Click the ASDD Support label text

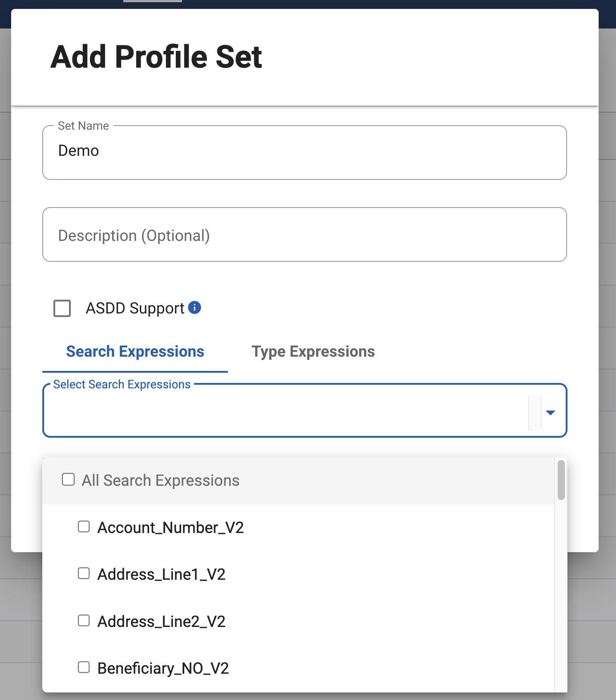tap(135, 308)
